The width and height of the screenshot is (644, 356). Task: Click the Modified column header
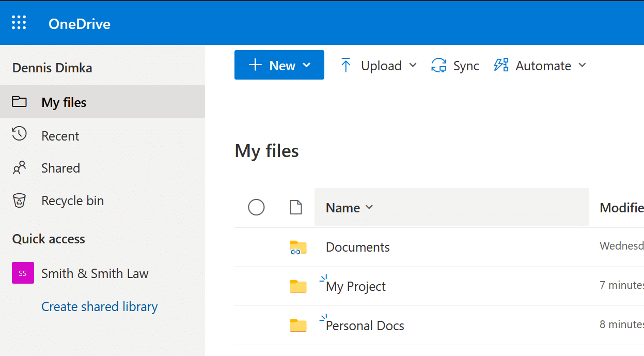pos(621,208)
